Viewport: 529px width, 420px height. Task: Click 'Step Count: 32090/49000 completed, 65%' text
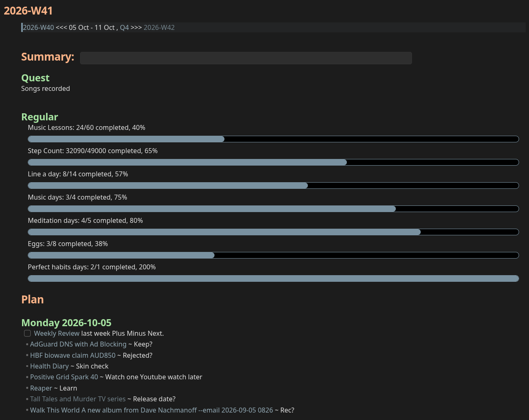[x=93, y=151]
